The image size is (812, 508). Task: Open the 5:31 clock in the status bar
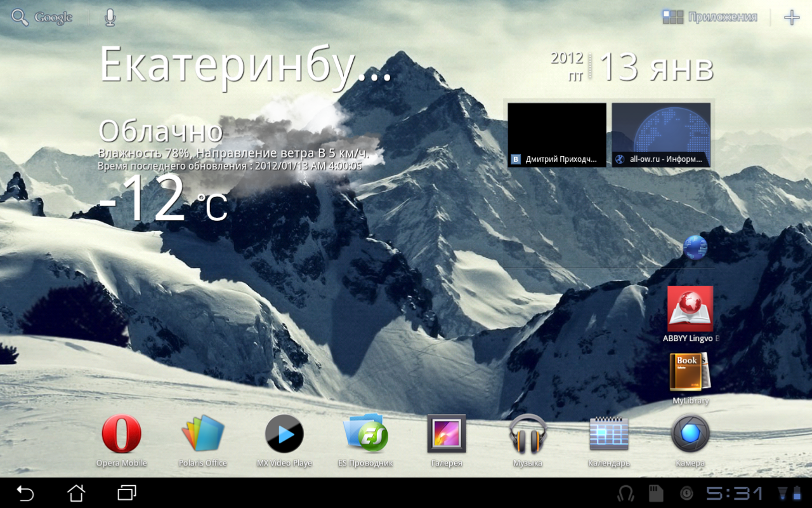[x=735, y=493]
